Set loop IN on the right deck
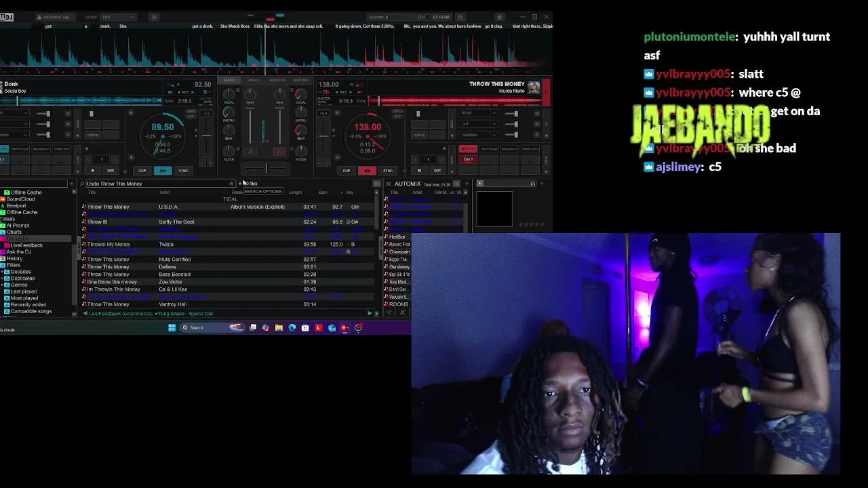This screenshot has height=488, width=868. point(419,171)
